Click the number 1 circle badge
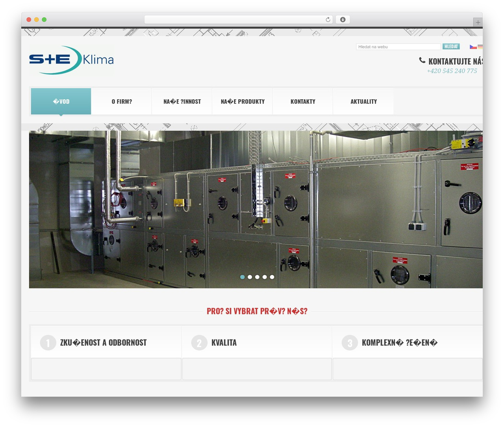 [x=48, y=343]
